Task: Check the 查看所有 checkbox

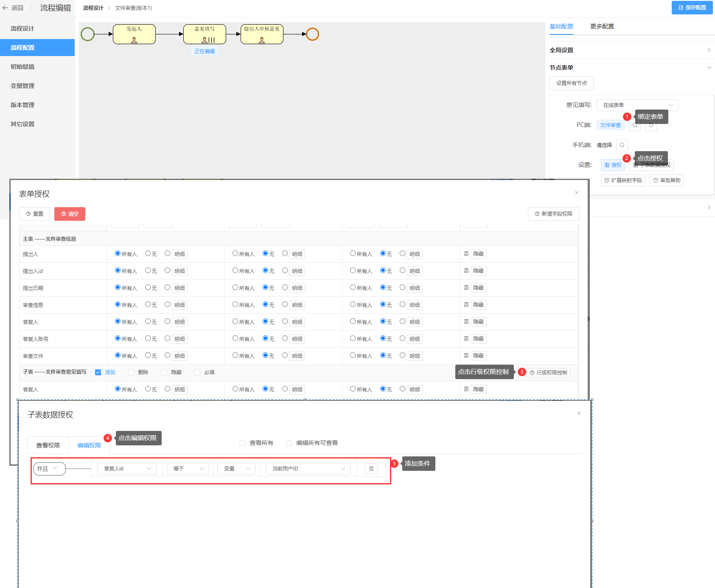Action: coord(242,443)
